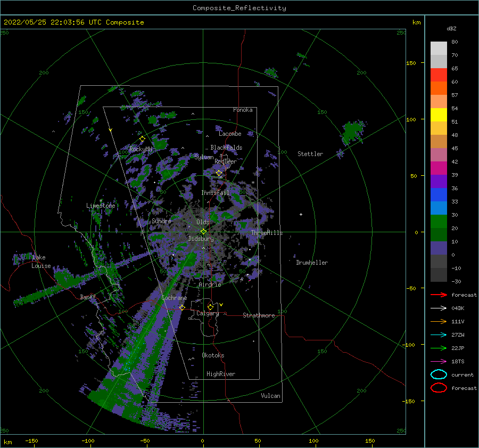Click the yellow diamond marker below Cochrane
The image size is (479, 448).
point(182,307)
